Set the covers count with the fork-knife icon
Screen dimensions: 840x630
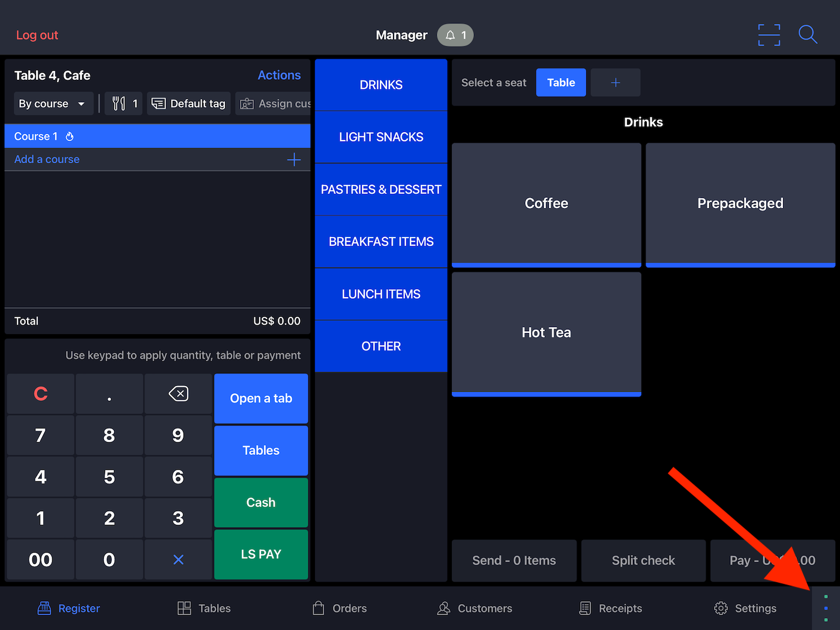(x=124, y=104)
